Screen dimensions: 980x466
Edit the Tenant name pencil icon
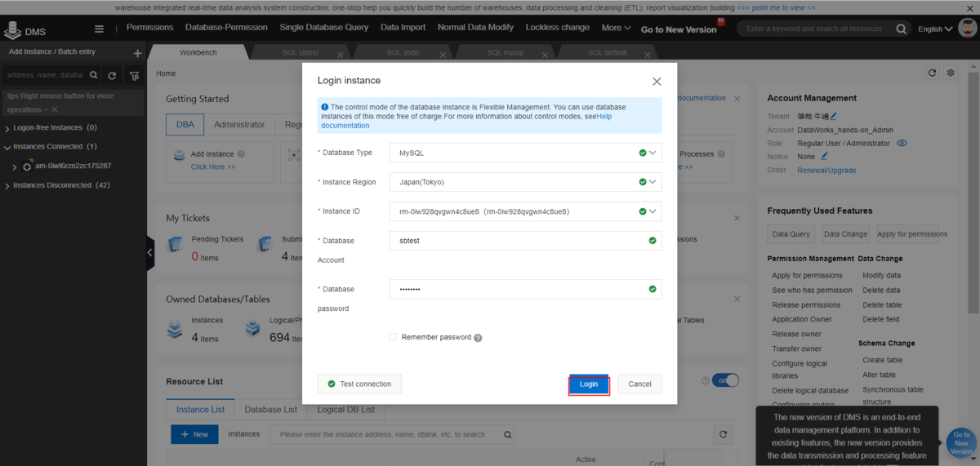(x=833, y=116)
